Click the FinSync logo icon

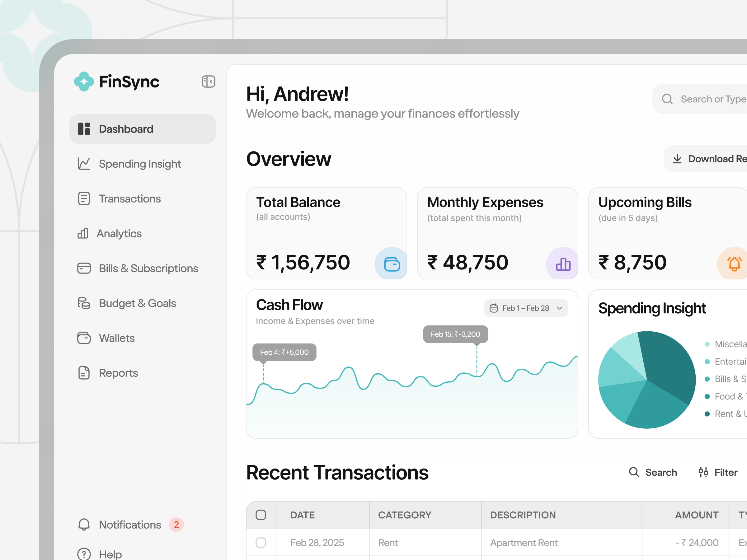point(84,81)
